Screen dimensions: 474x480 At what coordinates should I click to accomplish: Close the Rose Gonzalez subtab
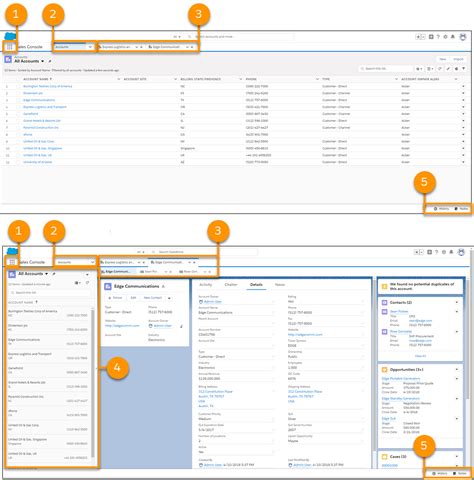[210, 272]
